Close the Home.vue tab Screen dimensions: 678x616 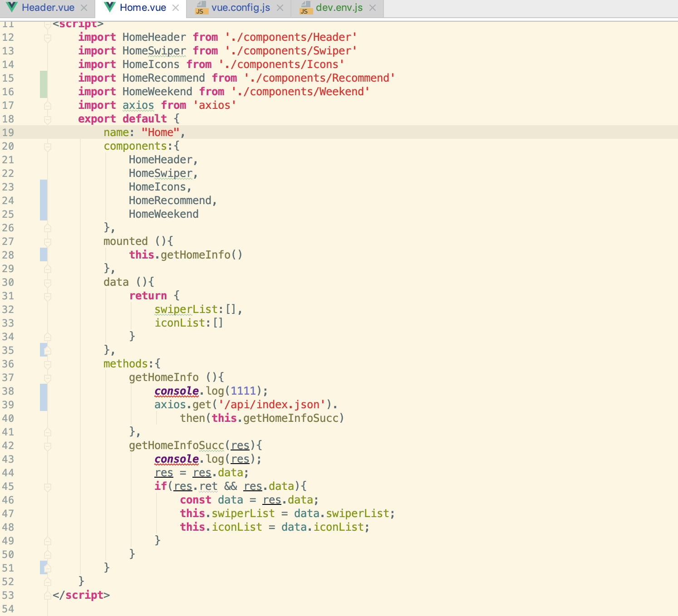[x=176, y=8]
